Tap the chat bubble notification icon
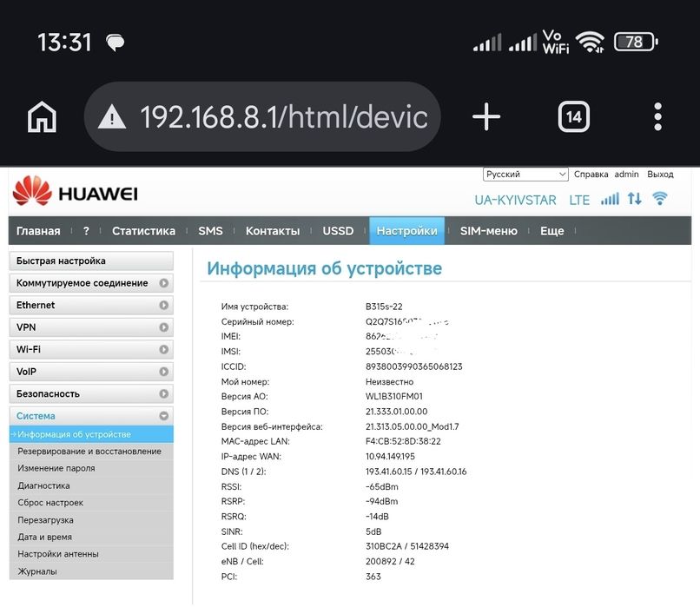Screen dimensions: 700x607 pyautogui.click(x=116, y=43)
